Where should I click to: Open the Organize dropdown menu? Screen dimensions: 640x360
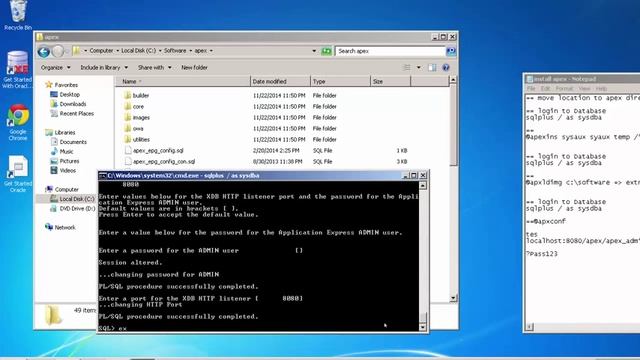56,67
